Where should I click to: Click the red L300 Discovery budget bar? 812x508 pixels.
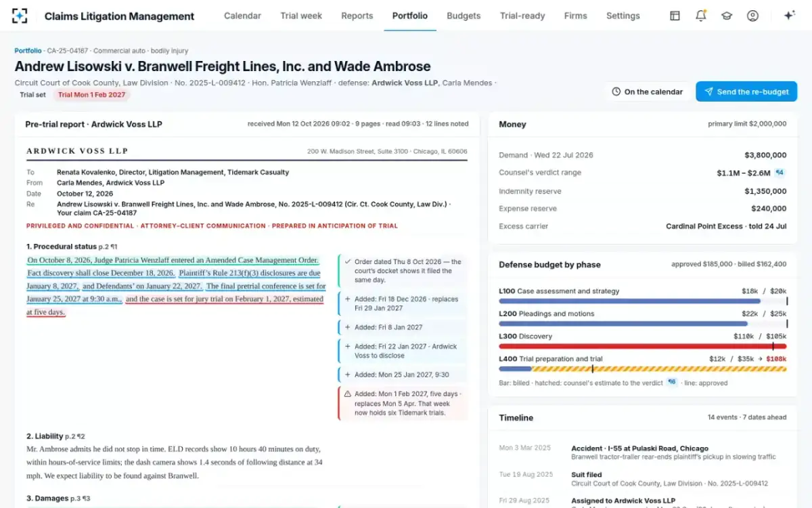tap(643, 346)
